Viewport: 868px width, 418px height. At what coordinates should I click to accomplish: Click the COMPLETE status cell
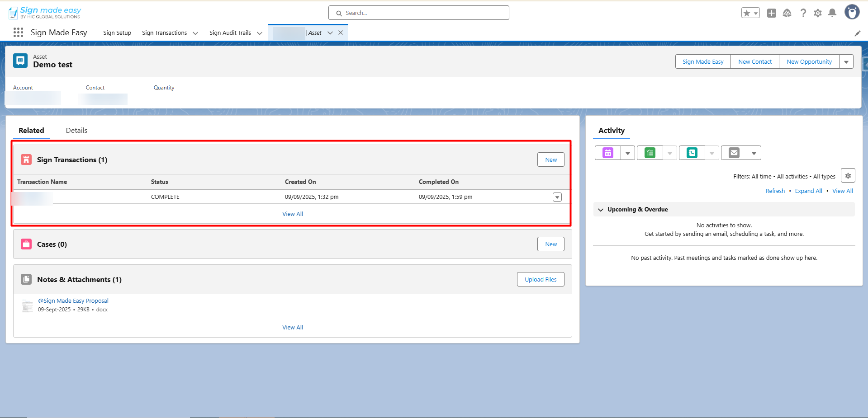(165, 197)
